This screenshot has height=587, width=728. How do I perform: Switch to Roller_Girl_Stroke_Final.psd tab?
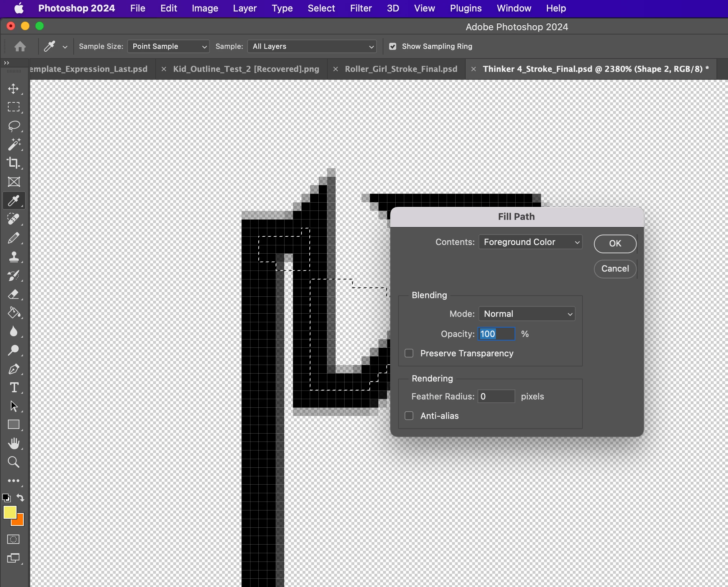click(x=401, y=69)
